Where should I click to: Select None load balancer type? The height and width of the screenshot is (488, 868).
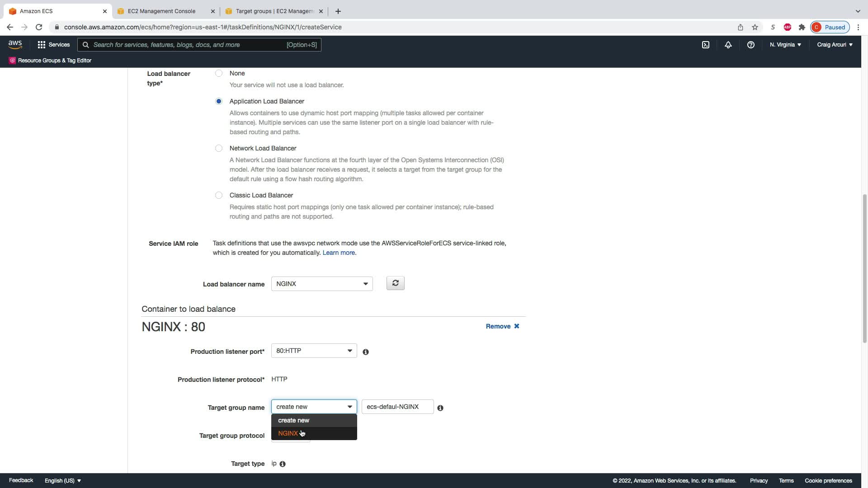219,73
